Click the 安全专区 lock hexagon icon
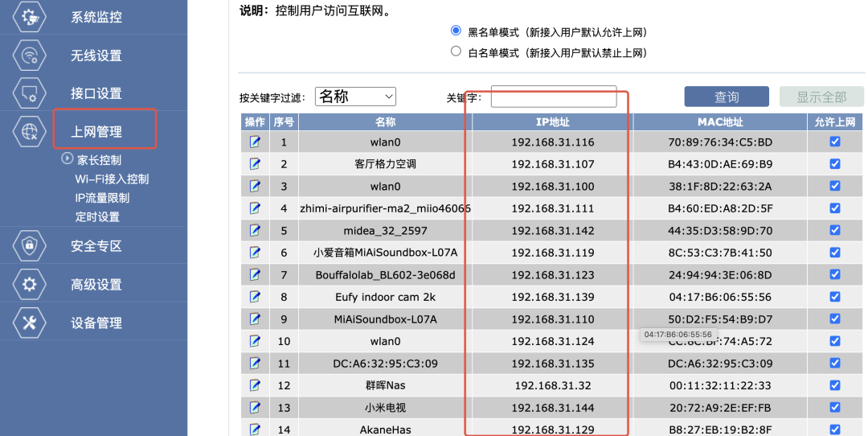868x436 pixels. [31, 245]
